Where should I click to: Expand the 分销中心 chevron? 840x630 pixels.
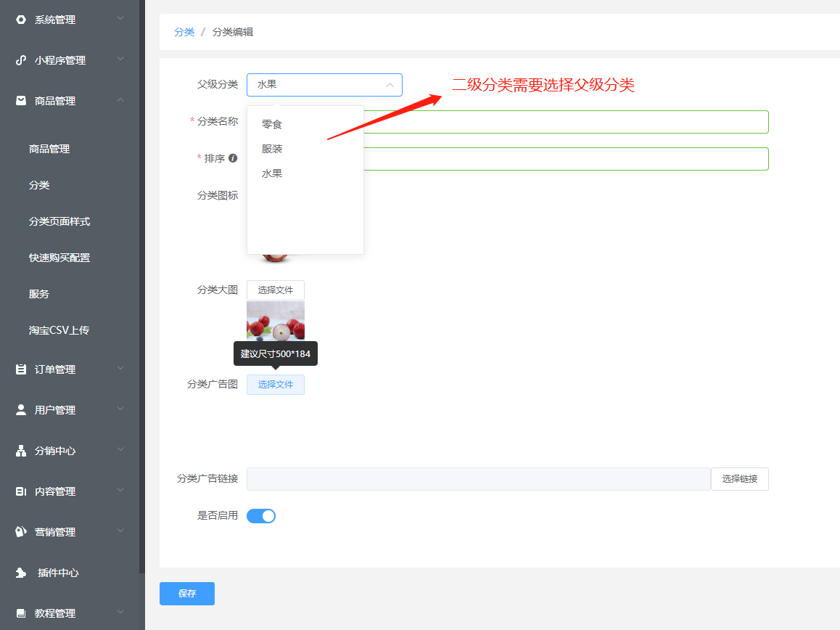click(x=120, y=449)
